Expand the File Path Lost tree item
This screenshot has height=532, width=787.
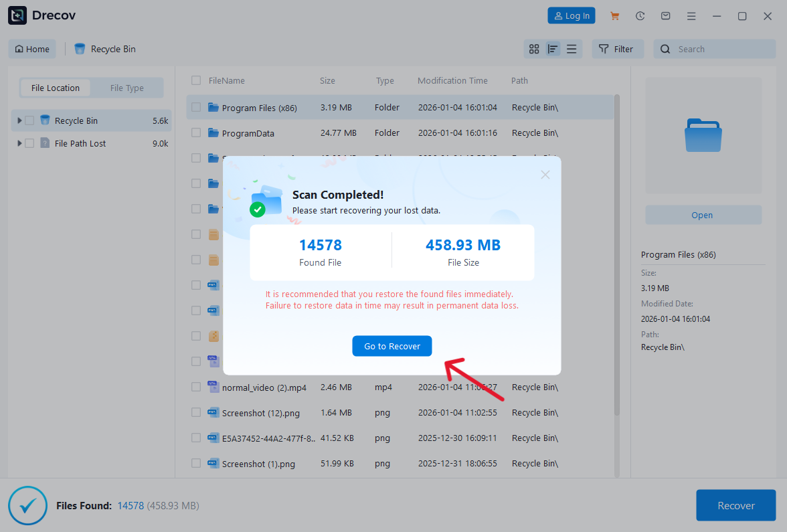tap(18, 143)
